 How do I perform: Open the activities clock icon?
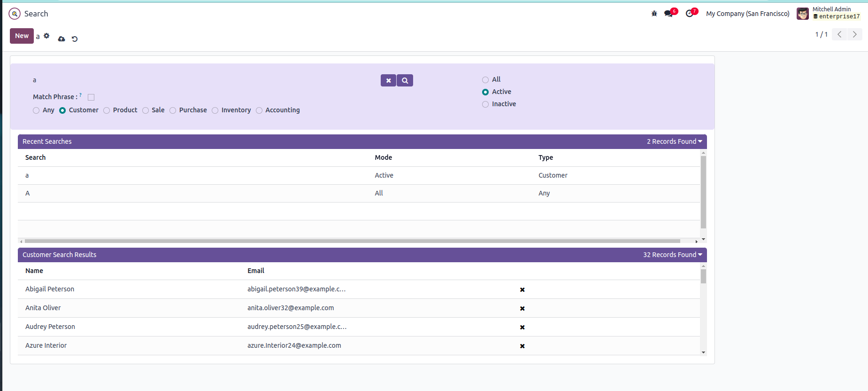click(x=690, y=14)
